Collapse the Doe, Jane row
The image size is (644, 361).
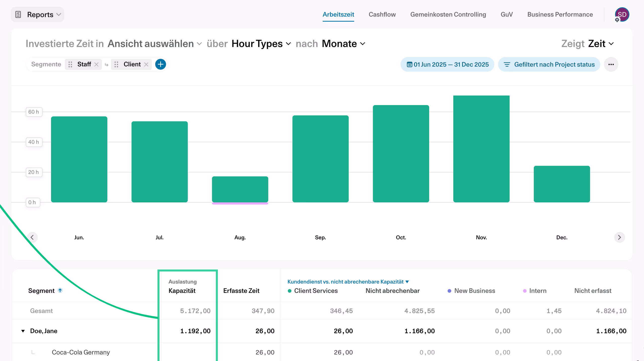pyautogui.click(x=23, y=331)
